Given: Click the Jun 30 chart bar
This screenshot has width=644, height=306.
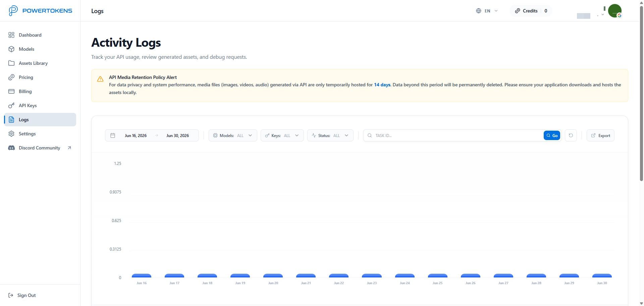Looking at the screenshot, I should point(602,276).
